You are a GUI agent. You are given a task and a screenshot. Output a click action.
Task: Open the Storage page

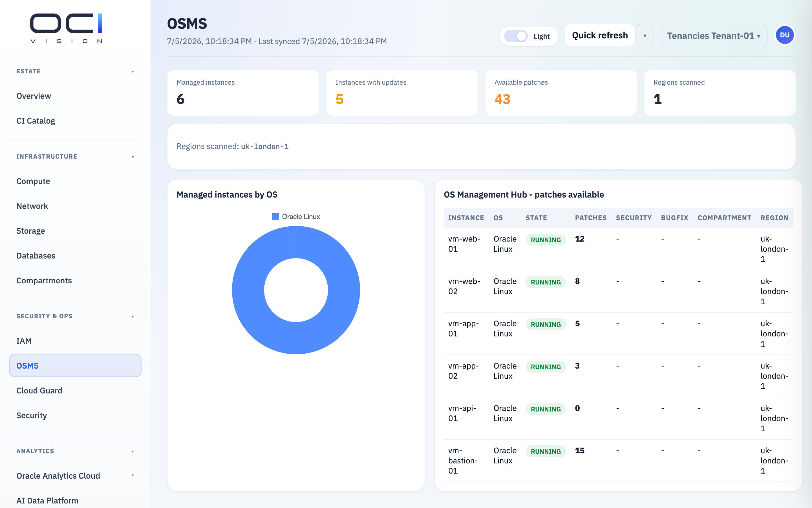75,231
